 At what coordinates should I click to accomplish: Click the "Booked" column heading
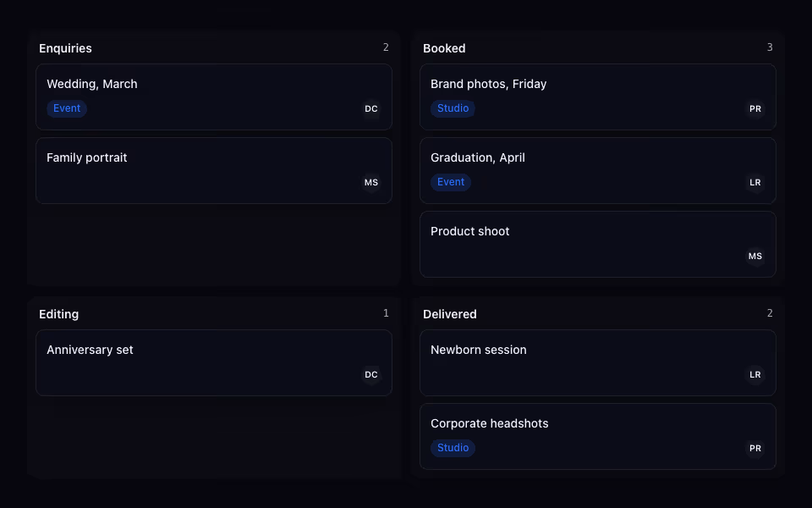(444, 48)
